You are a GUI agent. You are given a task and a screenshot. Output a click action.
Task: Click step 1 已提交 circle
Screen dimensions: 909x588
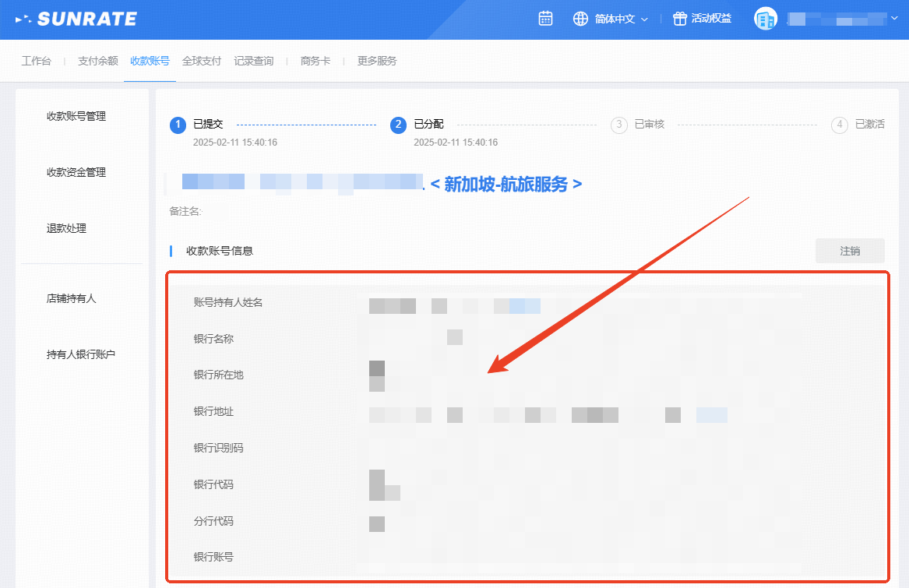(x=178, y=125)
